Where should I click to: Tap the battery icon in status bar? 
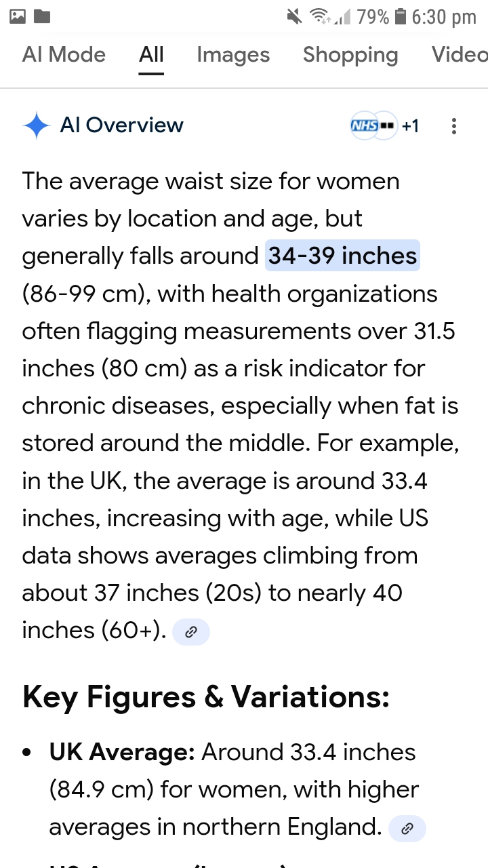(x=400, y=16)
